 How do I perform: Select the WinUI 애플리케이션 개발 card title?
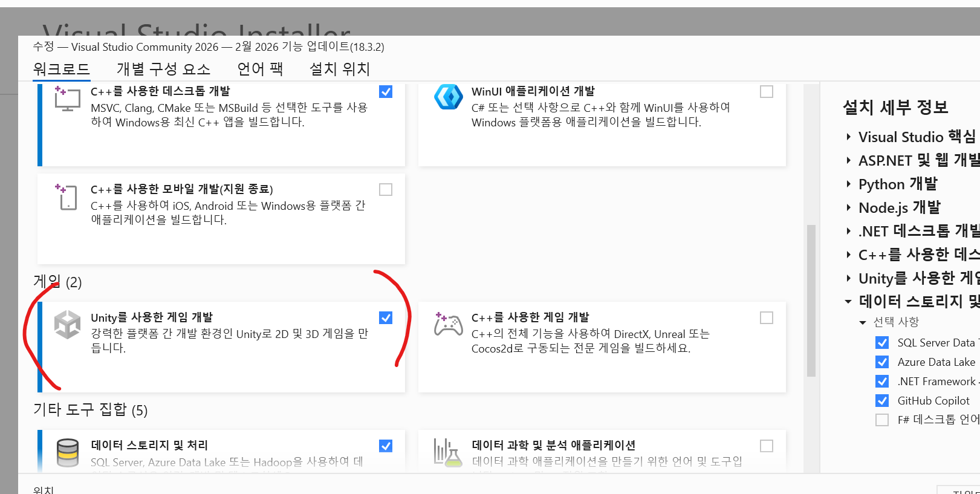pyautogui.click(x=533, y=91)
